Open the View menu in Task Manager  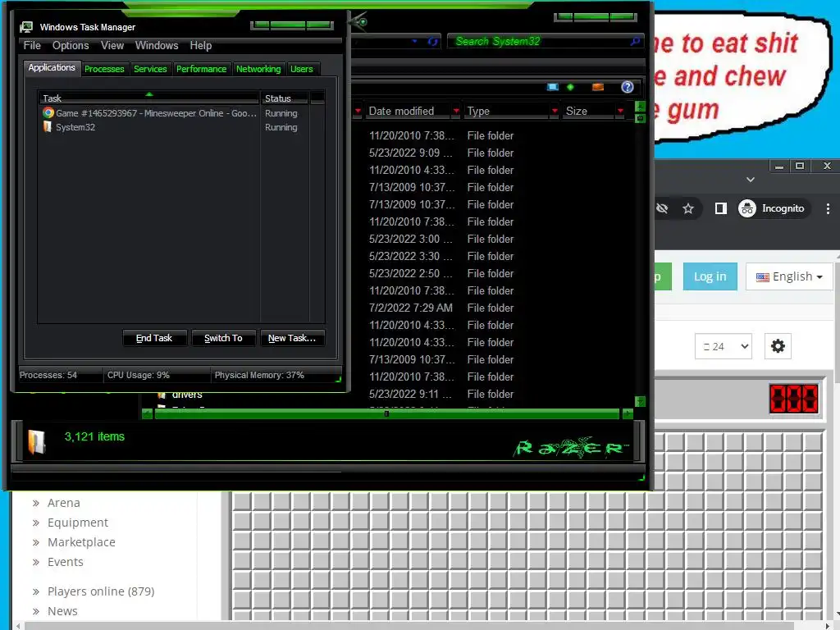[x=112, y=46]
